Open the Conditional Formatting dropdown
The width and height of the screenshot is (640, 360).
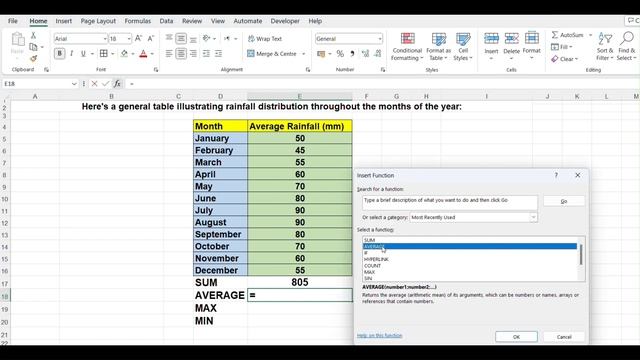tap(407, 47)
